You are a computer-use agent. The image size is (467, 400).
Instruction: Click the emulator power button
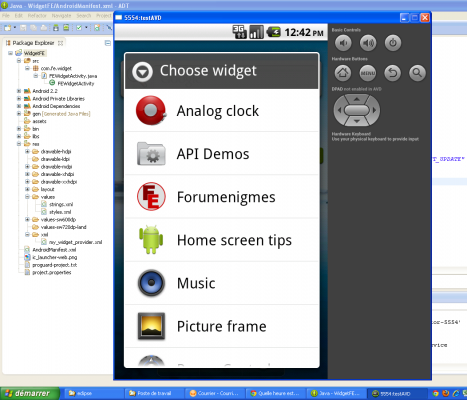point(393,43)
